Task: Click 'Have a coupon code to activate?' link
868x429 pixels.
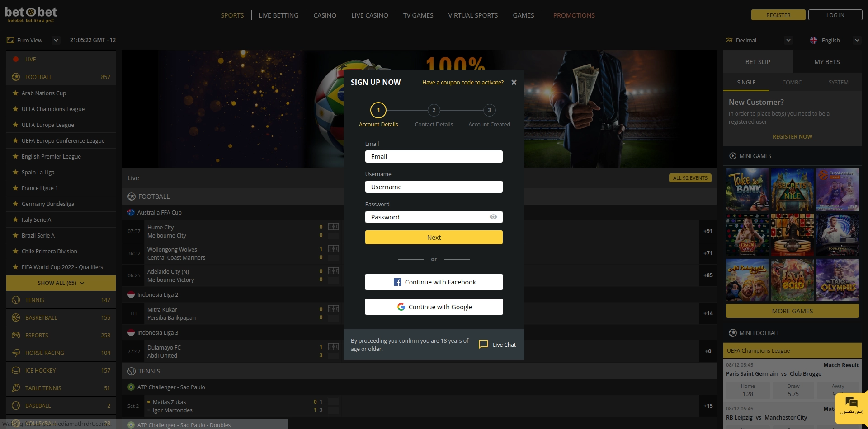Action: click(x=463, y=83)
